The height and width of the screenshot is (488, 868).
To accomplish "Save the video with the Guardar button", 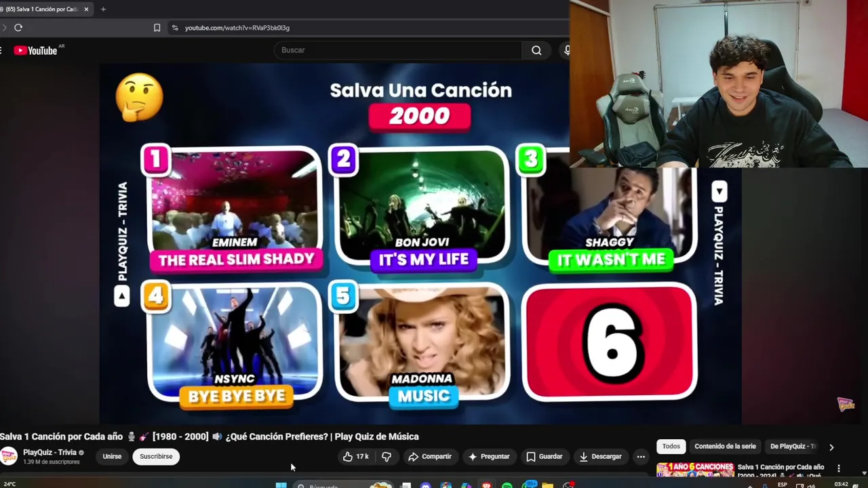I will pyautogui.click(x=544, y=457).
